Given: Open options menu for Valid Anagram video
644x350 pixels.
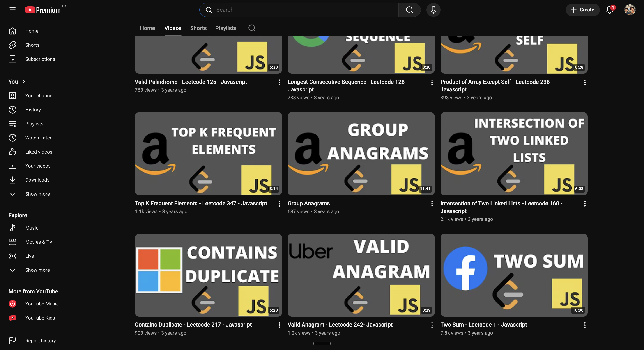Looking at the screenshot, I should click(432, 325).
